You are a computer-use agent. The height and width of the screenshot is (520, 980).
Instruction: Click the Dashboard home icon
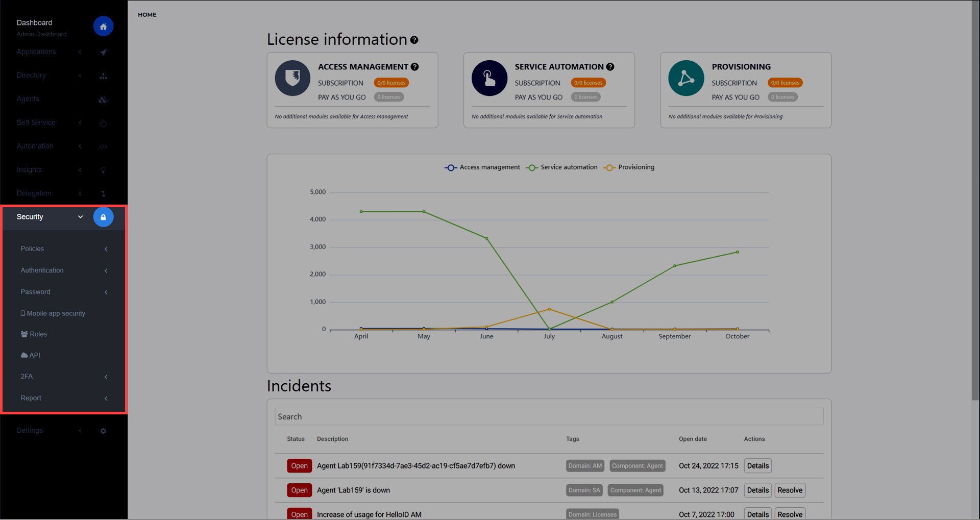pyautogui.click(x=103, y=27)
